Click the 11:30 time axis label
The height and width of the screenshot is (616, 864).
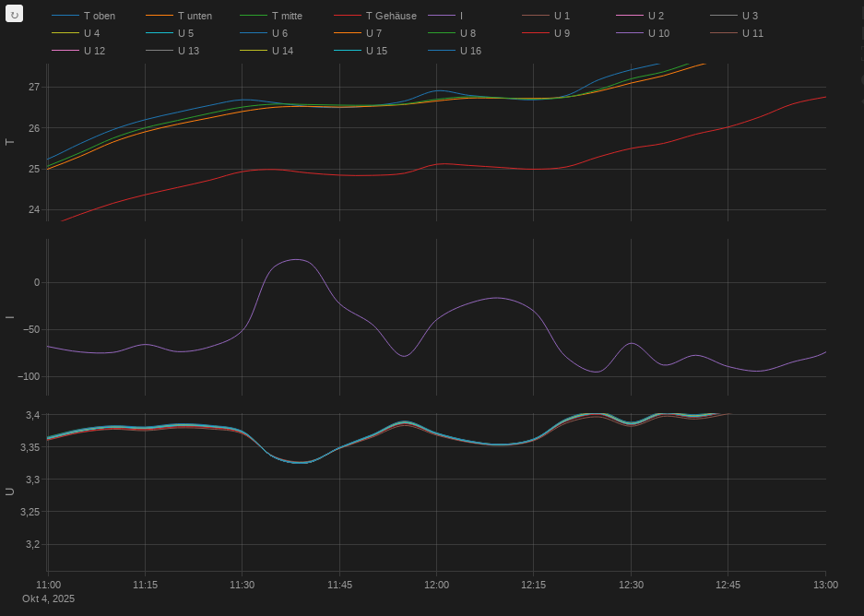click(x=242, y=585)
